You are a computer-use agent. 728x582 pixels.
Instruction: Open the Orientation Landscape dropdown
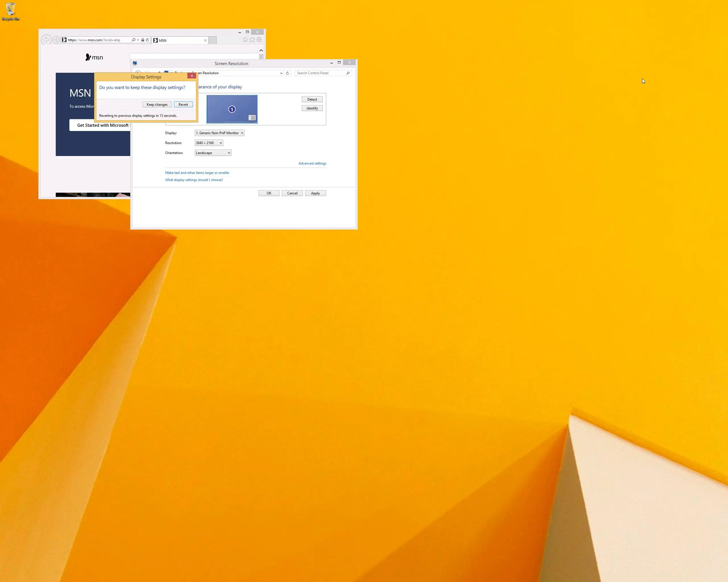tap(213, 153)
